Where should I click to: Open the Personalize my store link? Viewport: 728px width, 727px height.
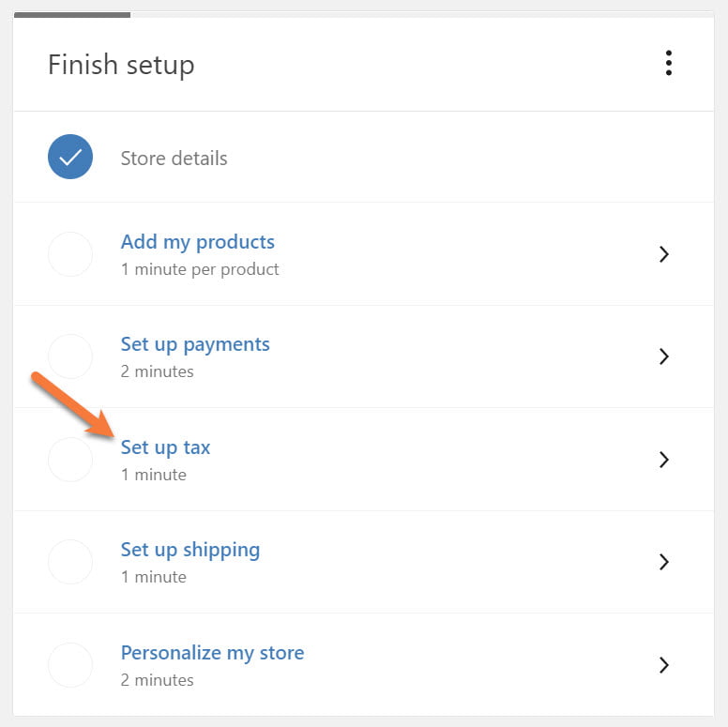(212, 653)
